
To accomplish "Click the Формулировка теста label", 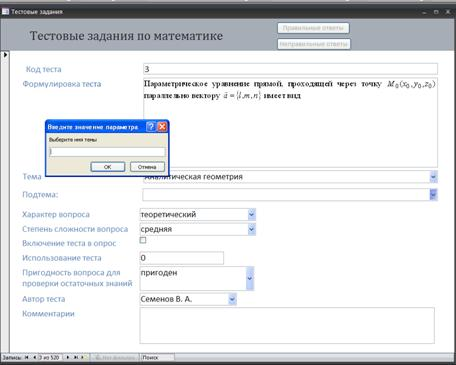I will 62,84.
